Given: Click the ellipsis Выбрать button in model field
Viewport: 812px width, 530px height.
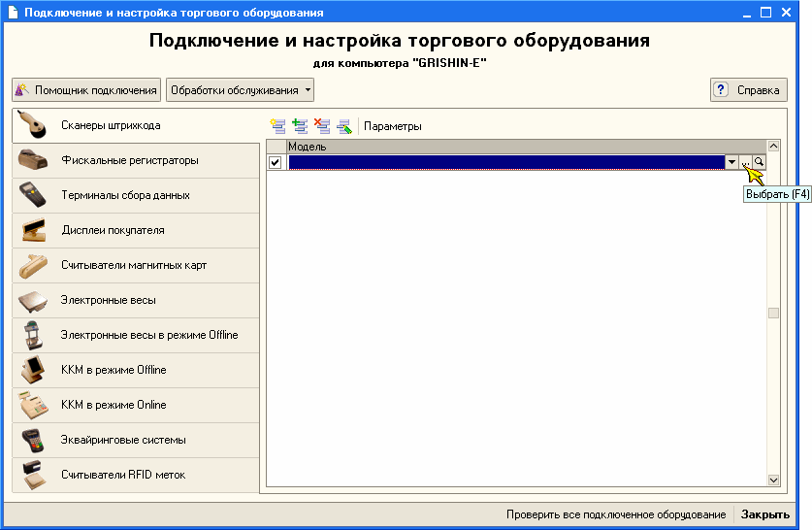Looking at the screenshot, I should coord(745,162).
